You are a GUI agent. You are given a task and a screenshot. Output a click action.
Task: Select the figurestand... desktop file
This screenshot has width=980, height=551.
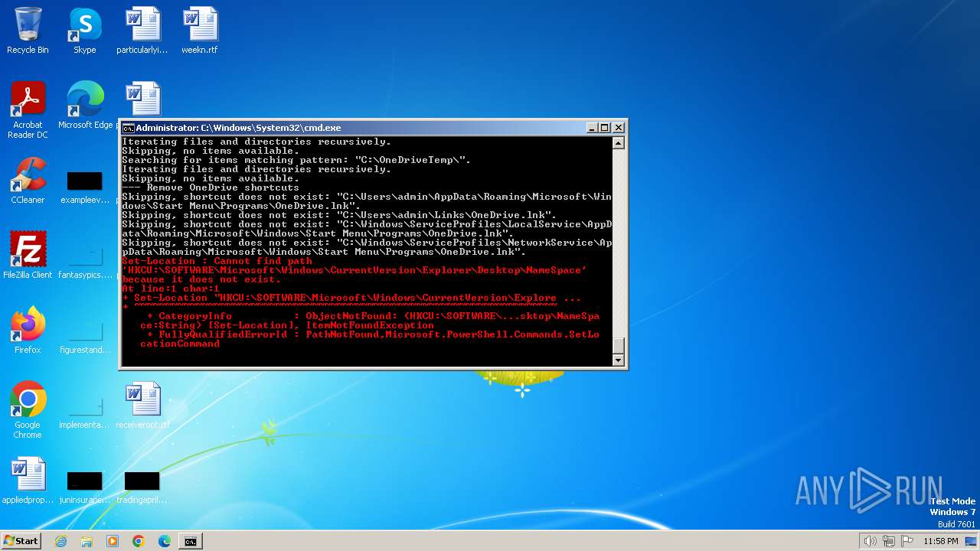coord(85,337)
